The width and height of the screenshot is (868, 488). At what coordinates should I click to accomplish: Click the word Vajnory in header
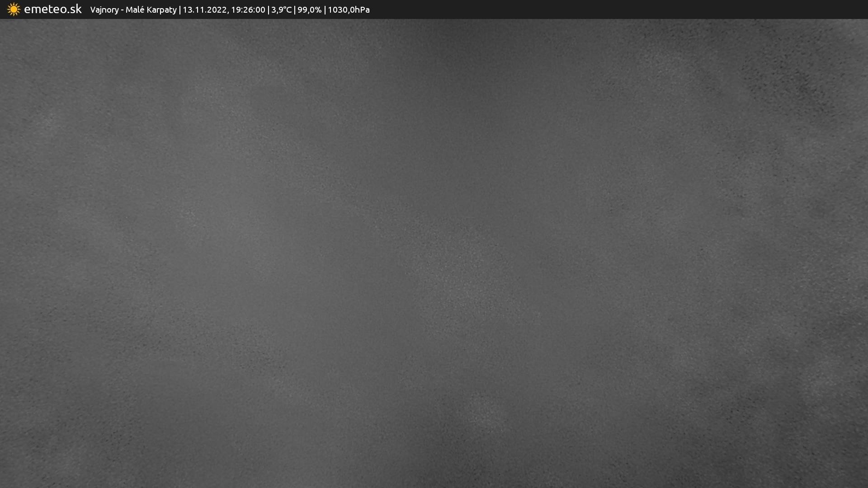point(104,10)
